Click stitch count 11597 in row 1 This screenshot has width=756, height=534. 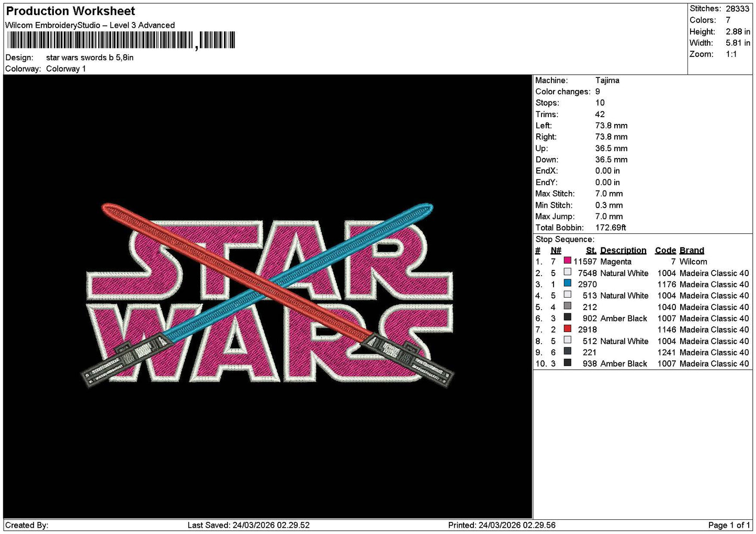585,262
